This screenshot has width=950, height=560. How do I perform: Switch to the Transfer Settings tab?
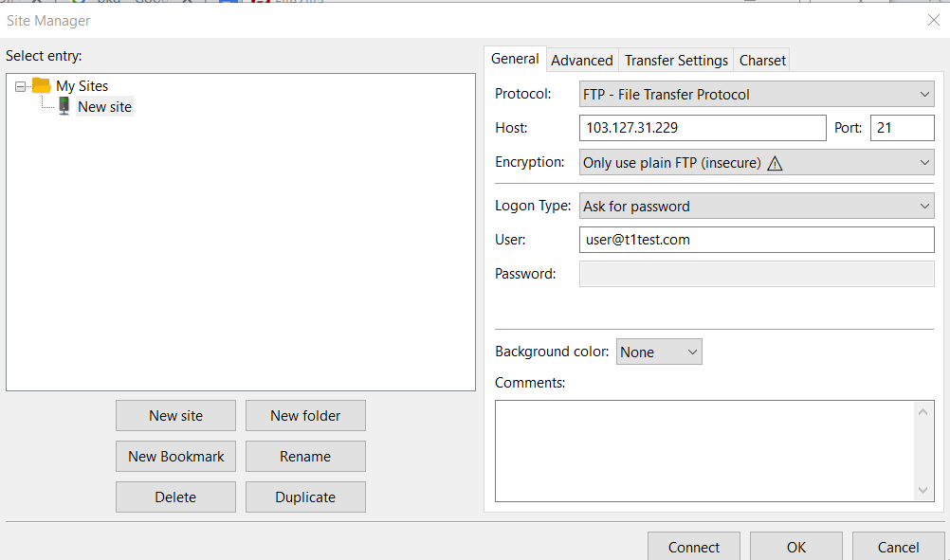pos(676,61)
